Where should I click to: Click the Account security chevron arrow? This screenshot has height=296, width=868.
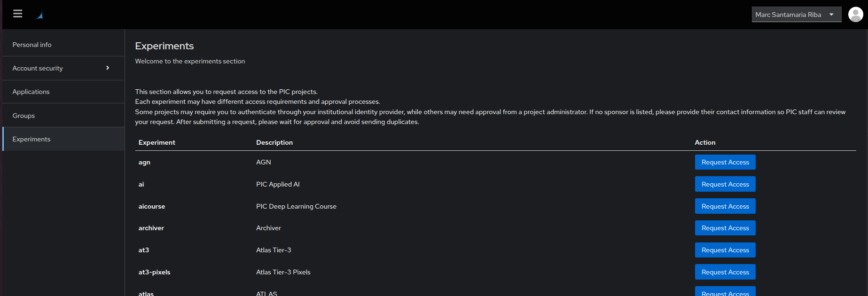pyautogui.click(x=108, y=68)
